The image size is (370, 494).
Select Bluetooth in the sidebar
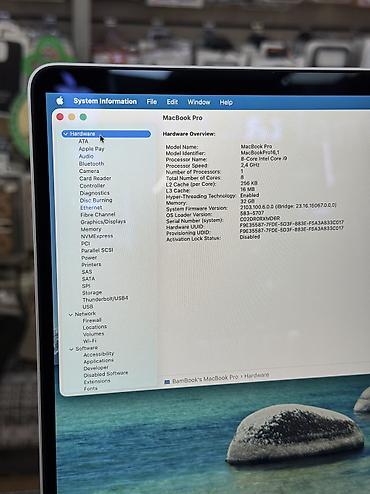[91, 164]
